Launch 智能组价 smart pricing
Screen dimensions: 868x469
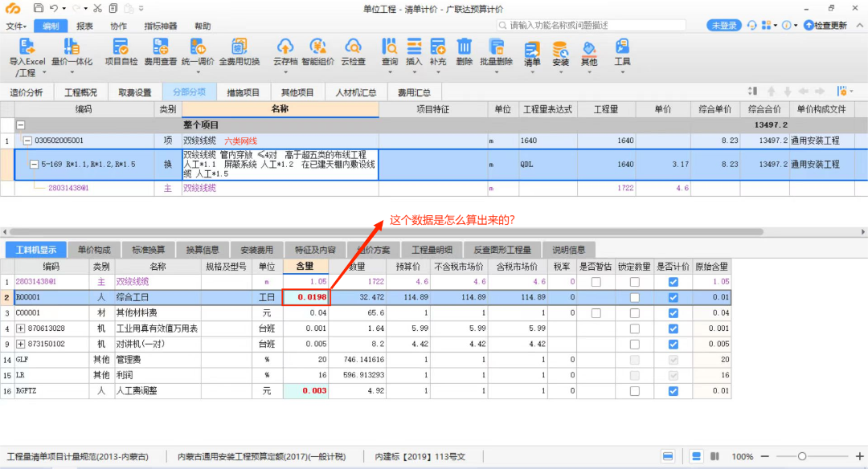[x=317, y=52]
